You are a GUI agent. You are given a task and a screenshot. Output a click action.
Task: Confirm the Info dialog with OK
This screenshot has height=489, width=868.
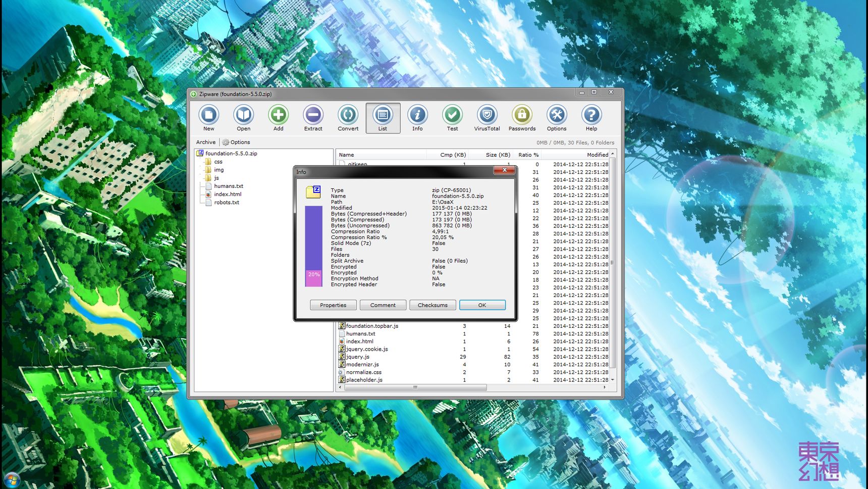point(482,305)
